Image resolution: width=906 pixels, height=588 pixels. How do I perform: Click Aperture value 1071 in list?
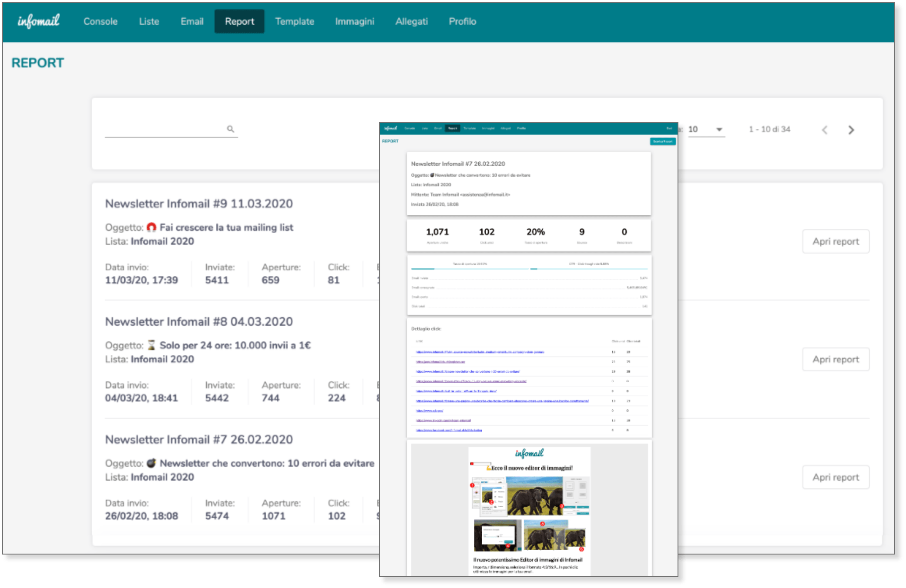(273, 516)
